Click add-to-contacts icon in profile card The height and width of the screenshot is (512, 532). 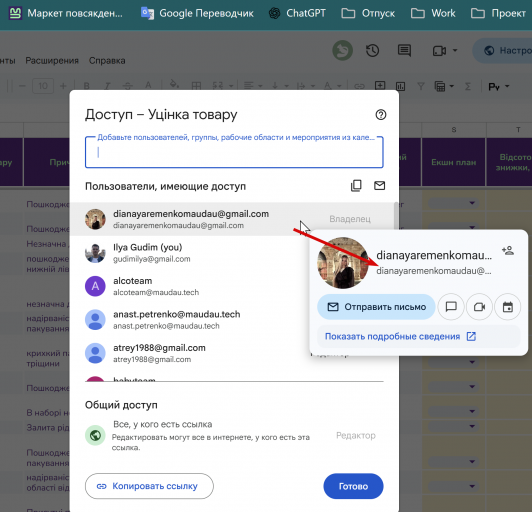coord(508,251)
